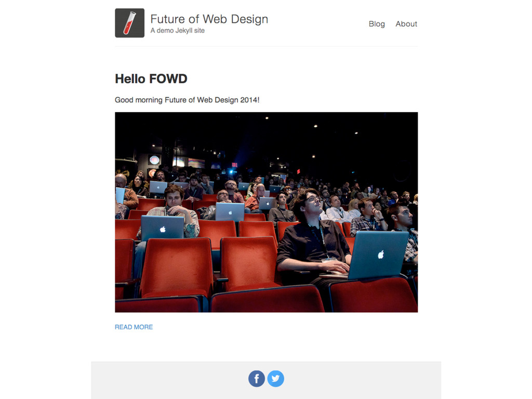Image resolution: width=532 pixels, height=399 pixels.
Task: Open the Twitter bird icon in footer
Action: [275, 379]
